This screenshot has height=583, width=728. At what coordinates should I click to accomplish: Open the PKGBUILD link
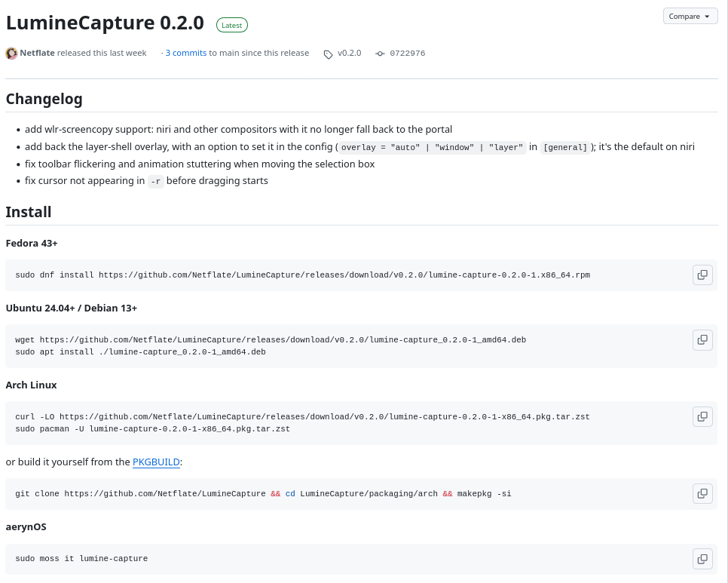pyautogui.click(x=156, y=462)
